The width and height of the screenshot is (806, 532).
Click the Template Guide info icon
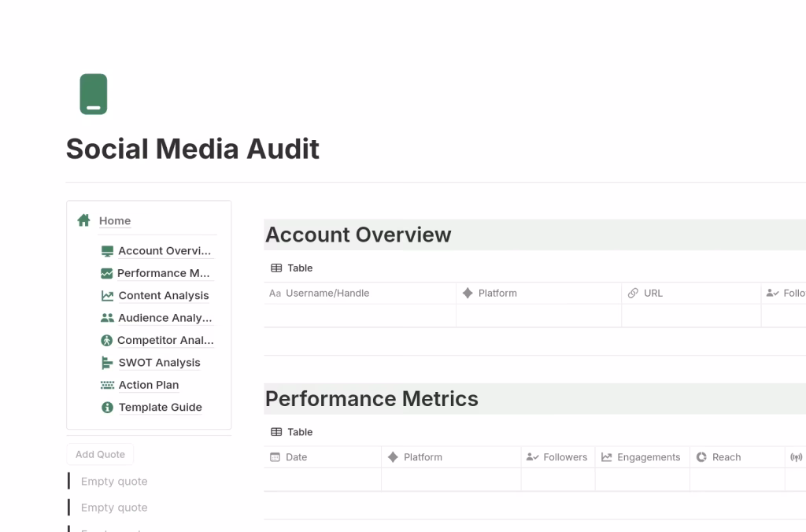(107, 408)
